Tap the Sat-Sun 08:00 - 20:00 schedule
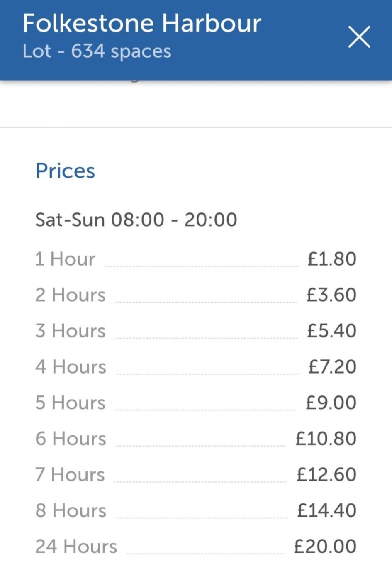The image size is (392, 581). point(136,220)
